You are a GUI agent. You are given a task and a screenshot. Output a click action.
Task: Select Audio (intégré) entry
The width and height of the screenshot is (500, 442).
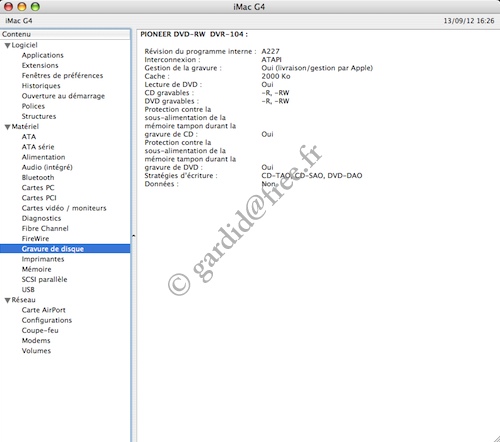pos(47,167)
